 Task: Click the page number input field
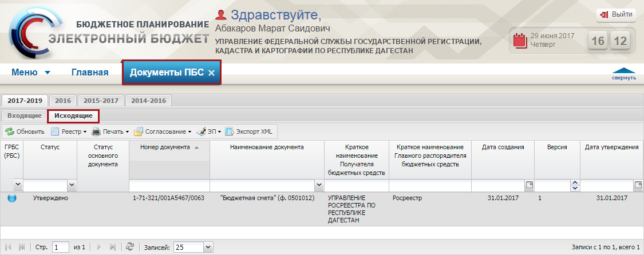pos(61,247)
